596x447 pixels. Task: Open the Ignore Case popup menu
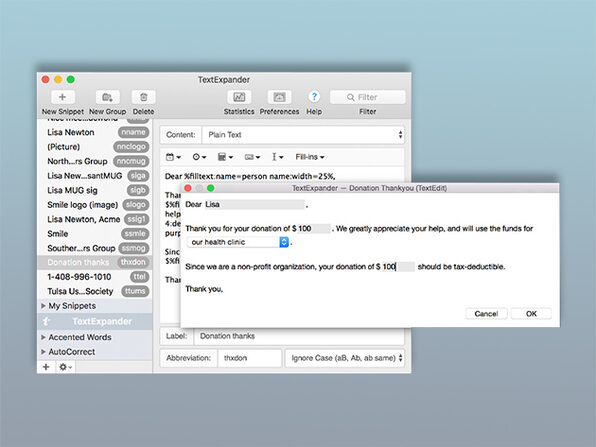tap(345, 358)
